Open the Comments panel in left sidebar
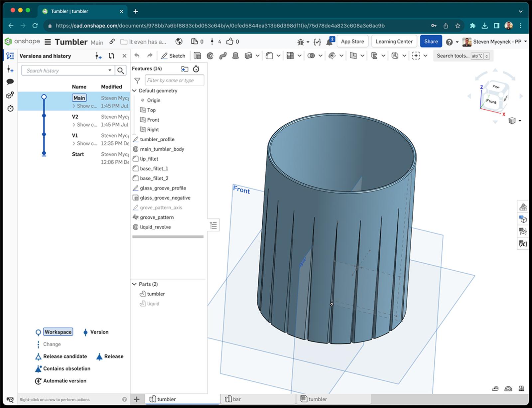532x408 pixels. (x=10, y=81)
